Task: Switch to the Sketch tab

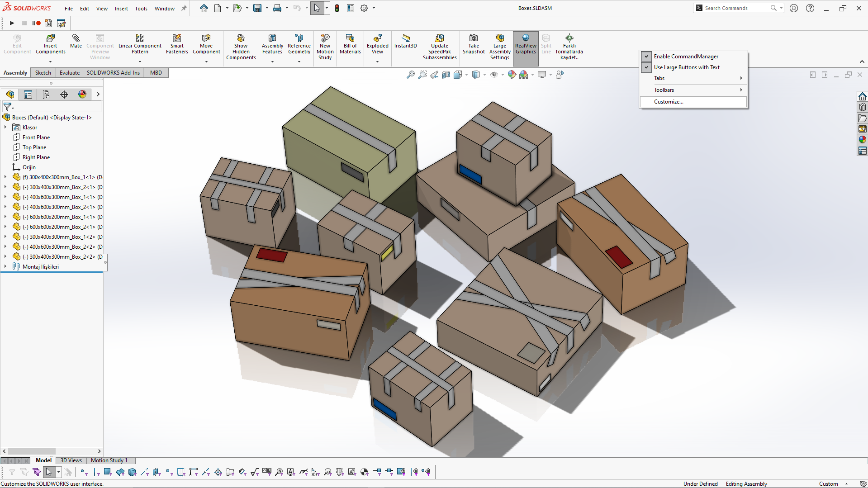Action: point(43,73)
